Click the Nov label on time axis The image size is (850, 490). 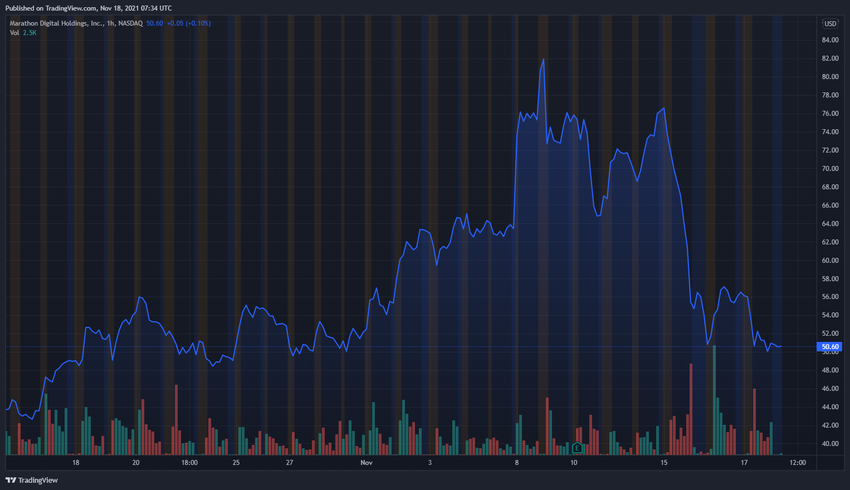tap(366, 463)
